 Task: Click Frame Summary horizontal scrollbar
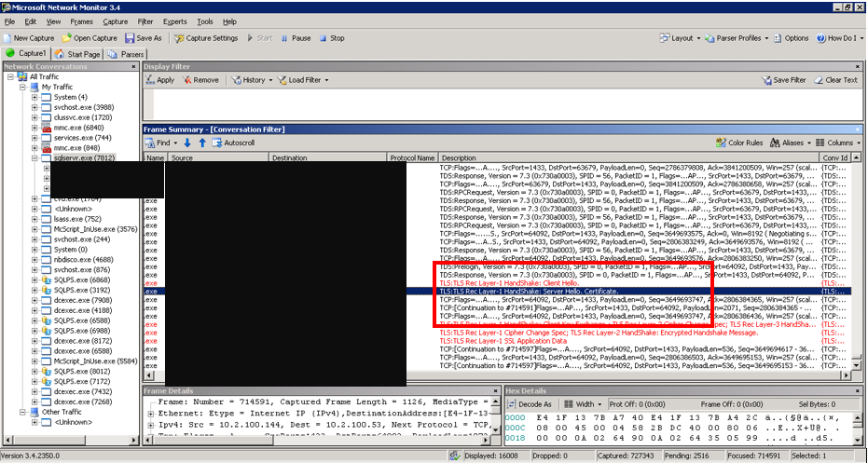coord(497,375)
